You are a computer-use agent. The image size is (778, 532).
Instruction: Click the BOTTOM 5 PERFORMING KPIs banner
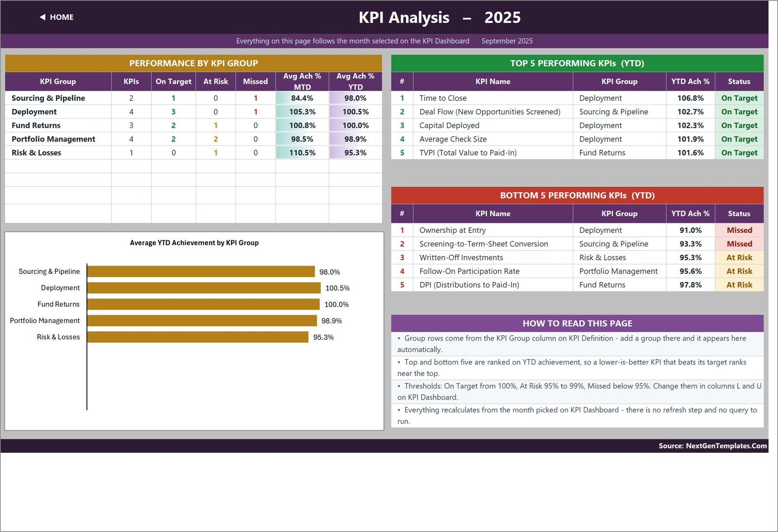click(x=577, y=195)
